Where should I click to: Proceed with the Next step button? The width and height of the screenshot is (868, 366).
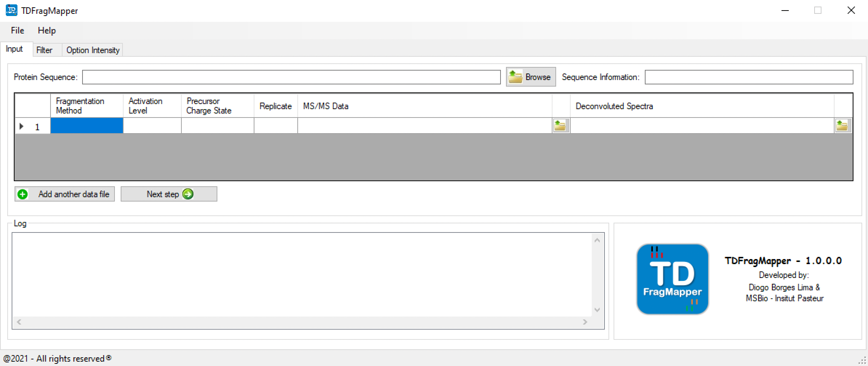point(169,194)
